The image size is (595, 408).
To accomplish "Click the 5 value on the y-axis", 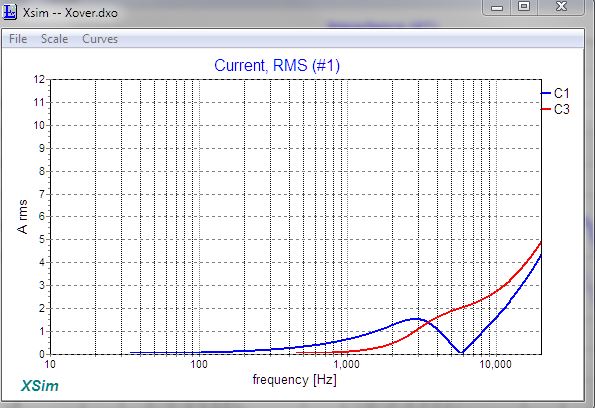I will [x=42, y=239].
